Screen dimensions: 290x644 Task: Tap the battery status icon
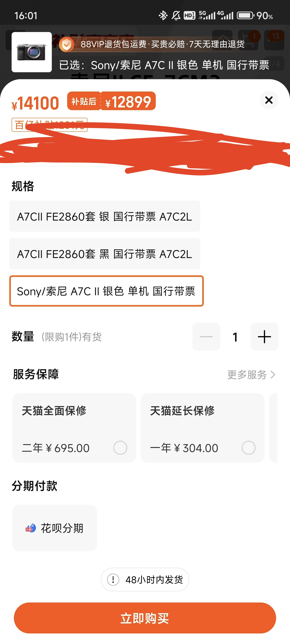click(x=245, y=15)
